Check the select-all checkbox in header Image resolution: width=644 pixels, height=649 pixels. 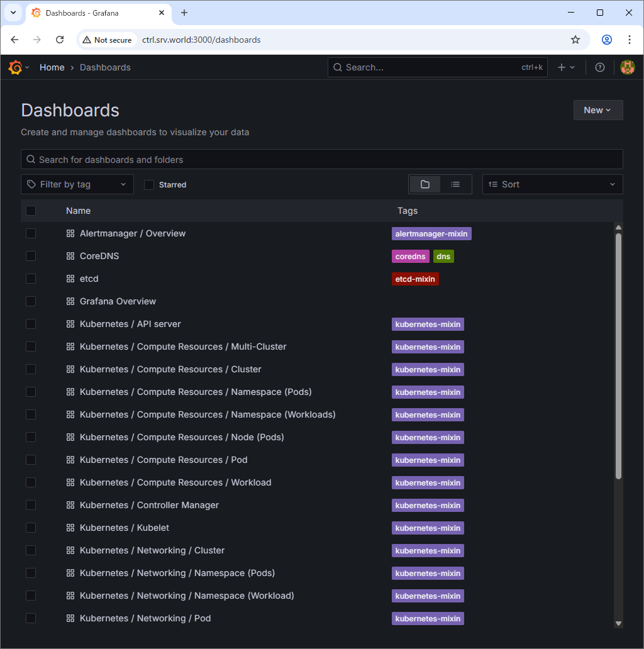click(x=31, y=211)
